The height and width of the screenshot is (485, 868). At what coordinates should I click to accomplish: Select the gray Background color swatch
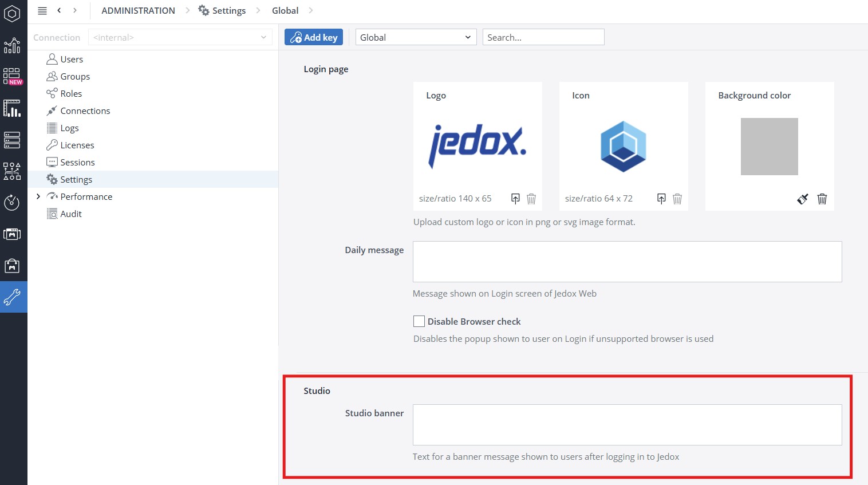[x=770, y=147]
